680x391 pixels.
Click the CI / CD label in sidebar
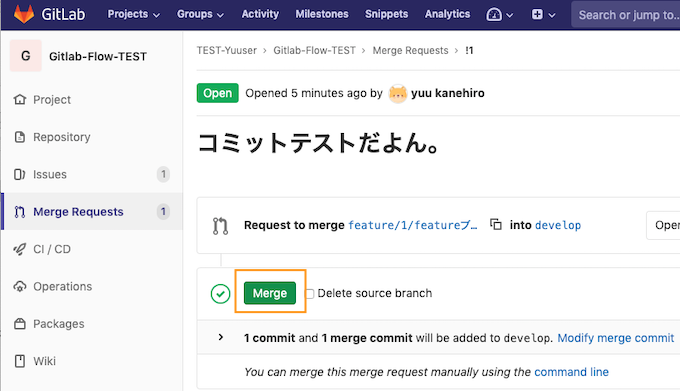[52, 249]
